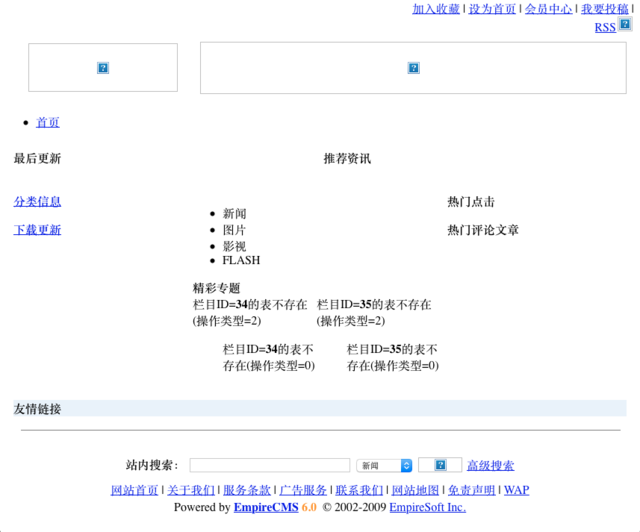Click the 我要投稿 link
Image resolution: width=640 pixels, height=532 pixels.
(x=604, y=9)
